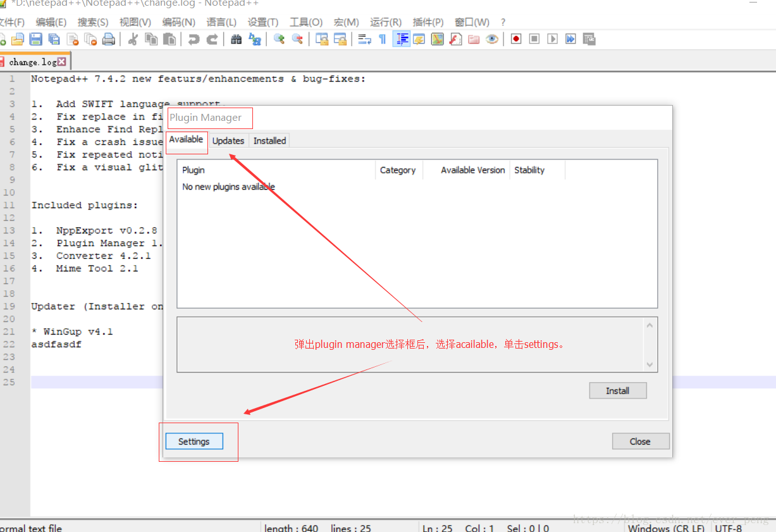Image resolution: width=776 pixels, height=532 pixels.
Task: Click the 'asdfasdf' line in the editor
Action: coord(56,345)
